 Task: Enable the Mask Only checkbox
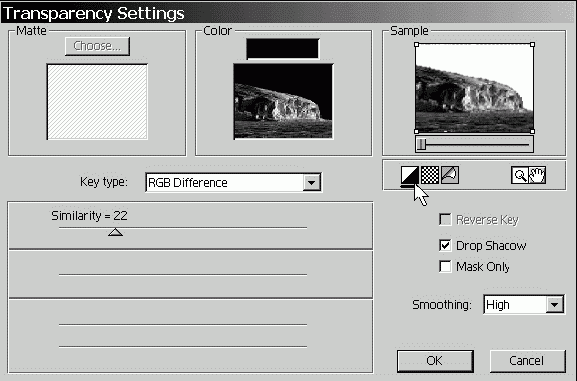[x=445, y=267]
